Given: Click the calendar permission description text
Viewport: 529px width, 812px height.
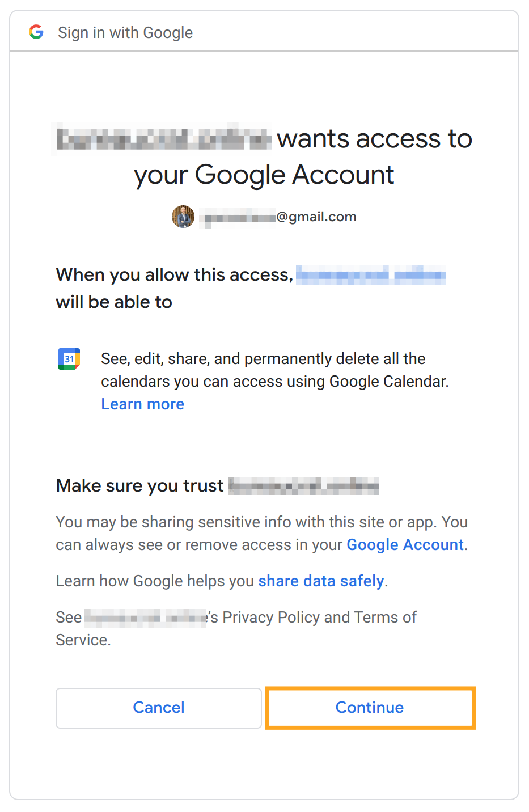Looking at the screenshot, I should pyautogui.click(x=274, y=370).
